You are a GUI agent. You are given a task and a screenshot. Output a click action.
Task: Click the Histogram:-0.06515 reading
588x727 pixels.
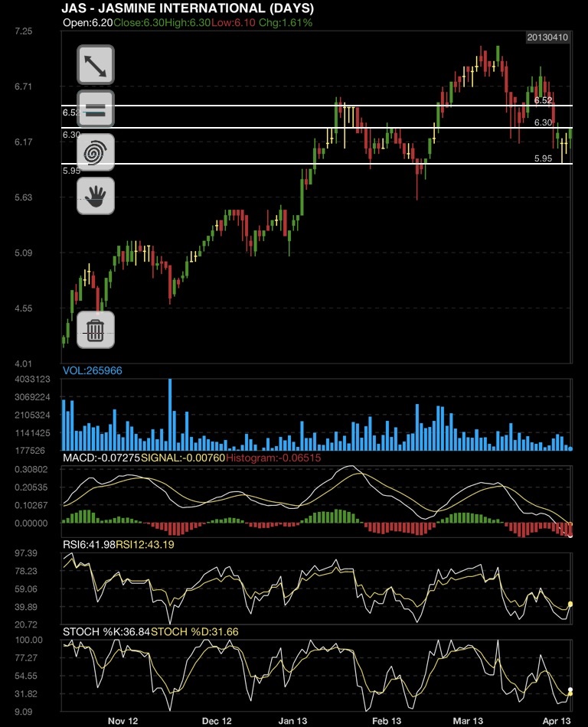coord(273,458)
